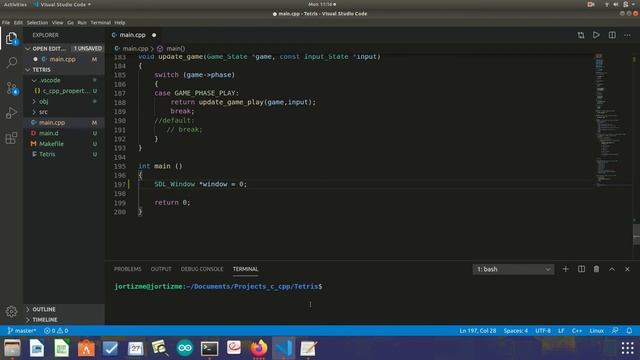Kill terminal with trash icon
The height and width of the screenshot is (360, 640).
click(596, 269)
